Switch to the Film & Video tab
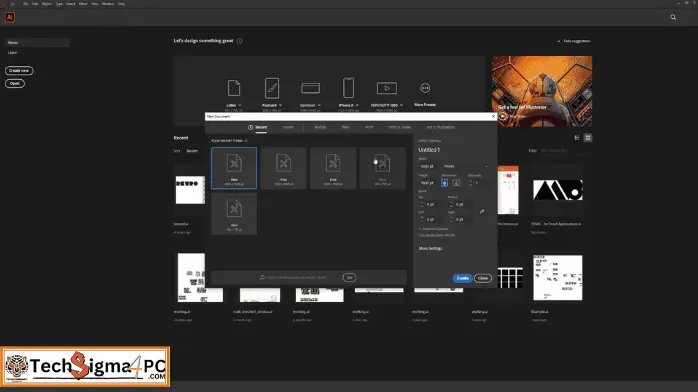 pyautogui.click(x=400, y=127)
